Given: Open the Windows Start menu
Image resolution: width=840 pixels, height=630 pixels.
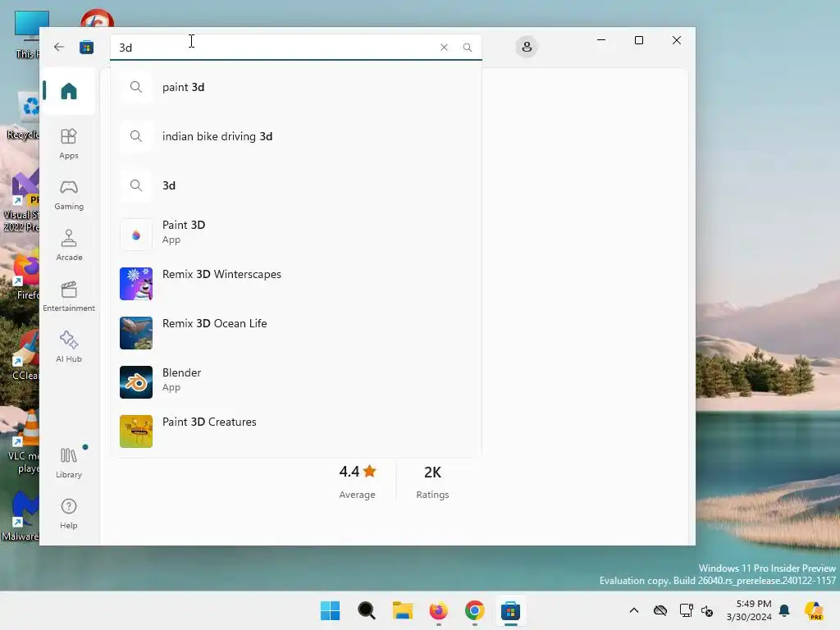Looking at the screenshot, I should tap(330, 610).
